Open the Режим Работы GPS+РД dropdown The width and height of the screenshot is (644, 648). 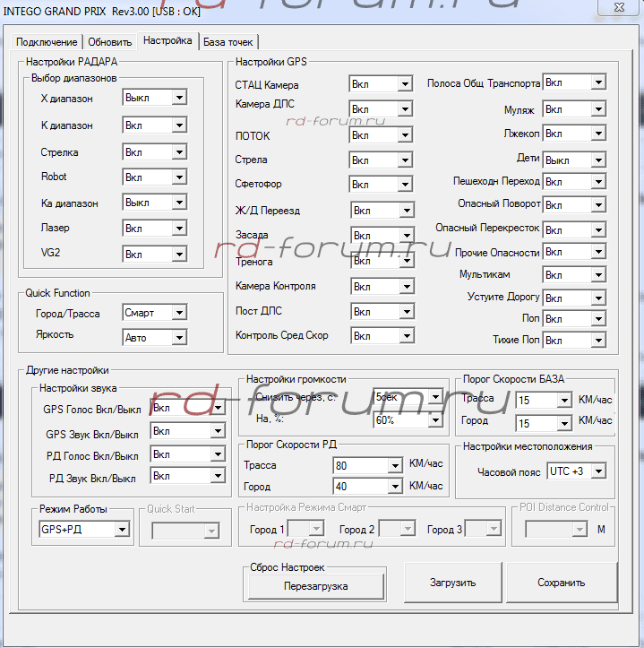85,530
